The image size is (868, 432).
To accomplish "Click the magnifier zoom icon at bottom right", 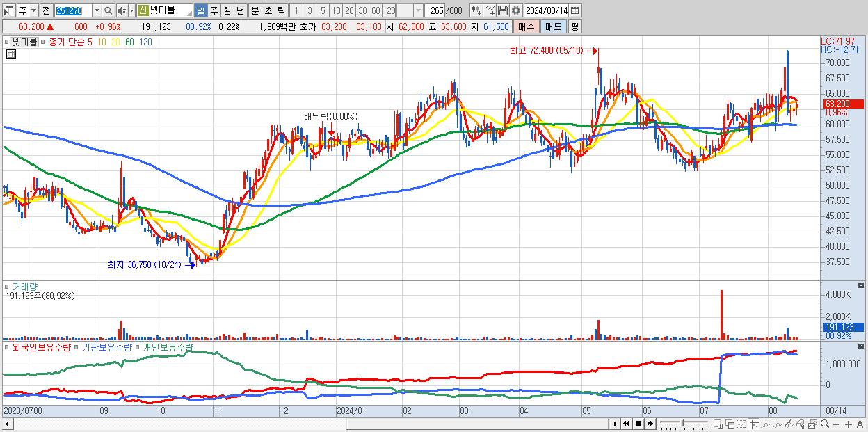I will pyautogui.click(x=825, y=424).
